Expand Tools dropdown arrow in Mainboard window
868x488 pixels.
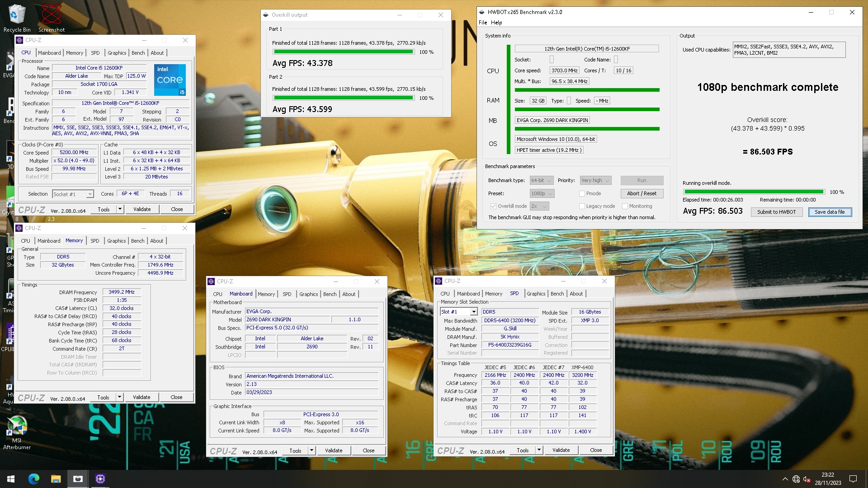311,450
